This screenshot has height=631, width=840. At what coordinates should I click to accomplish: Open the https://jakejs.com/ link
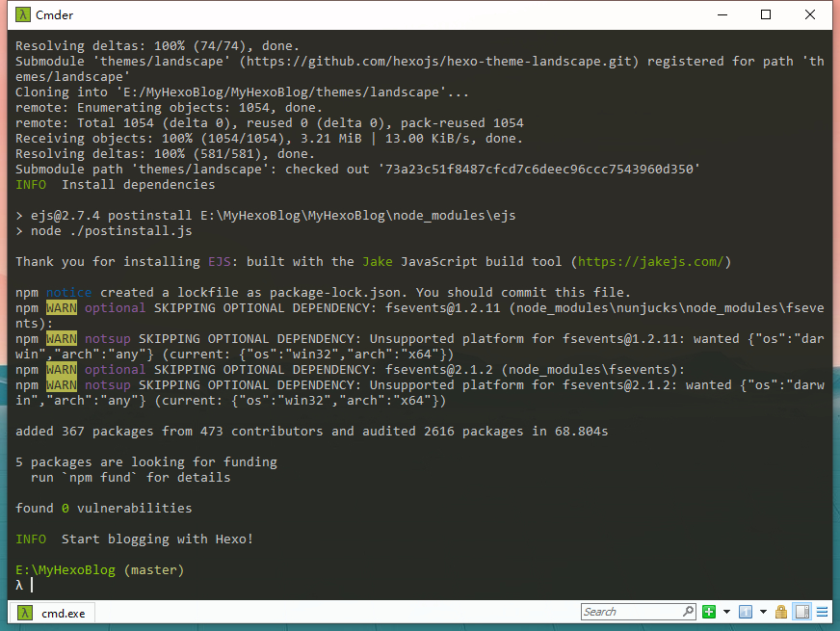click(650, 261)
